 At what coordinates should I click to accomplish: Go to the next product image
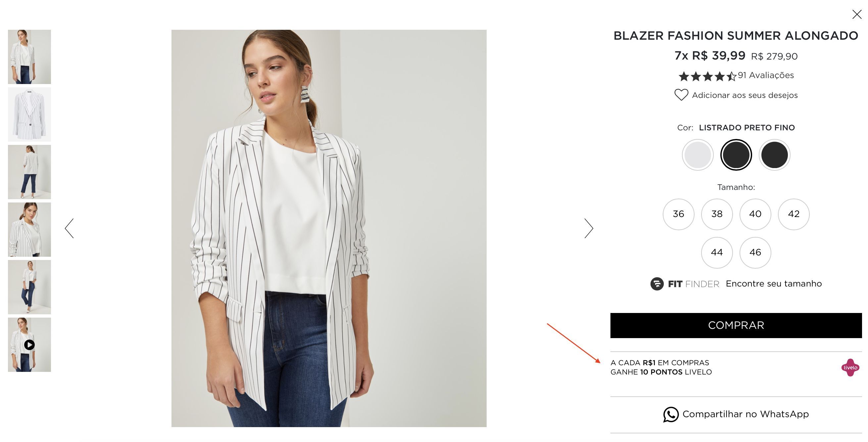589,228
